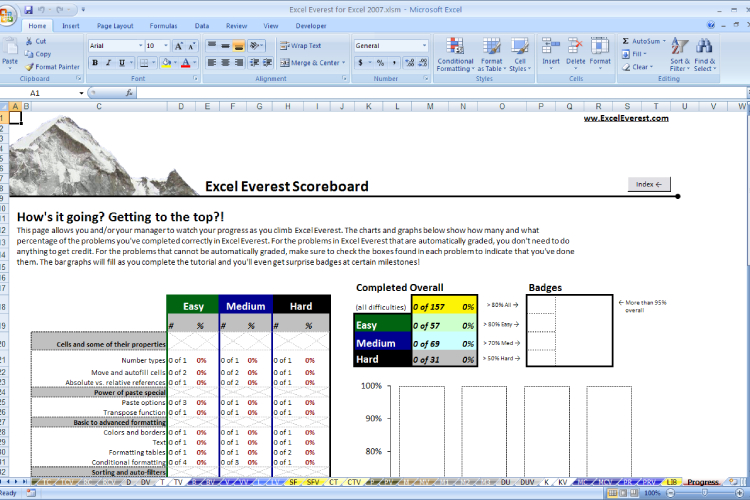Image resolution: width=750 pixels, height=500 pixels.
Task: Open the Developer tab
Action: click(x=311, y=26)
